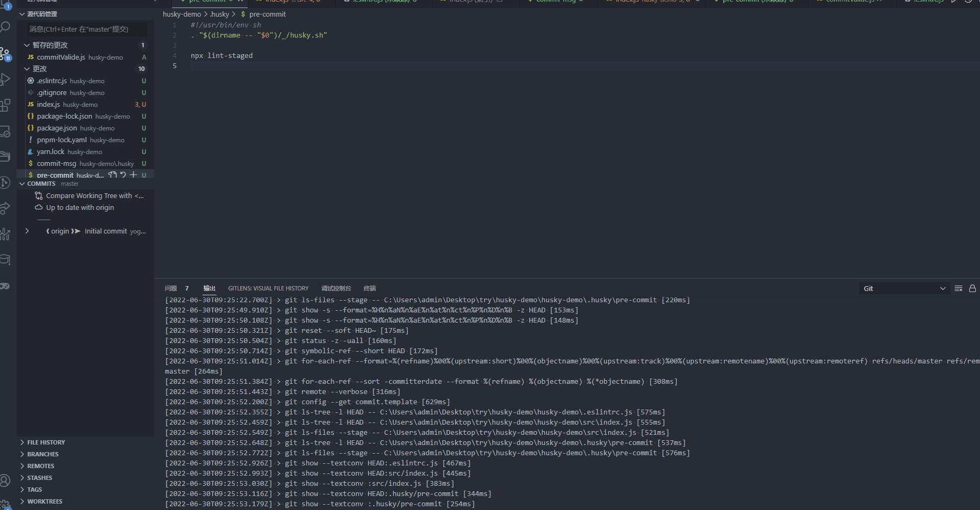
Task: Collapse the staged changes group
Action: pos(85,45)
